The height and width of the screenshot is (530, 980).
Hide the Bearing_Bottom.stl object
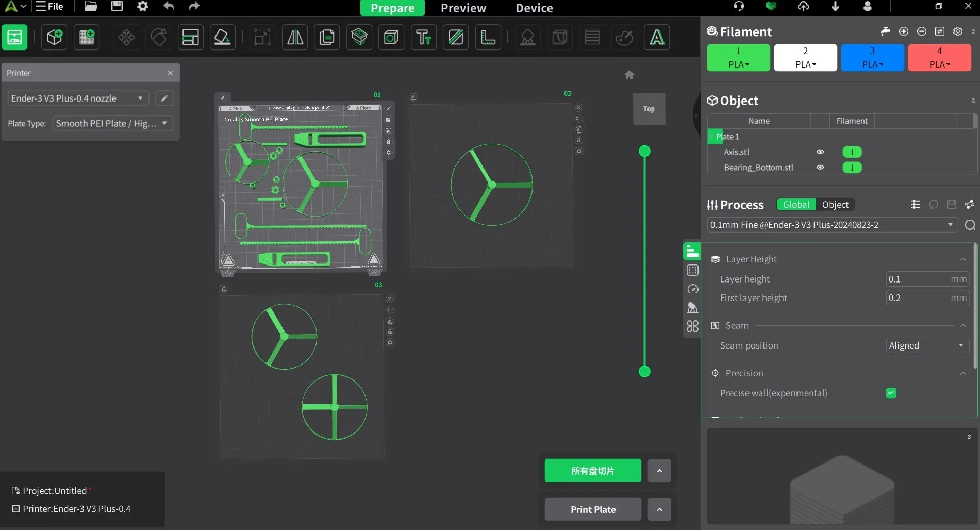[x=820, y=168]
